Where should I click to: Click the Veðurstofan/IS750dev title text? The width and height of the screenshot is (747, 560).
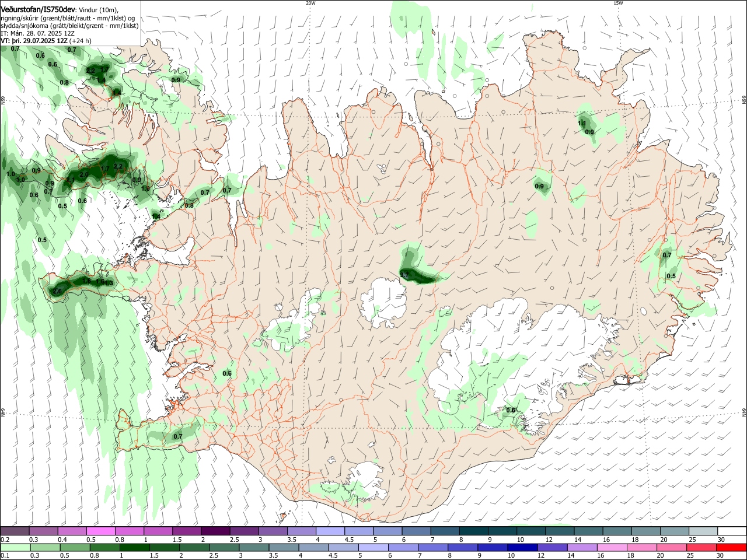point(37,9)
